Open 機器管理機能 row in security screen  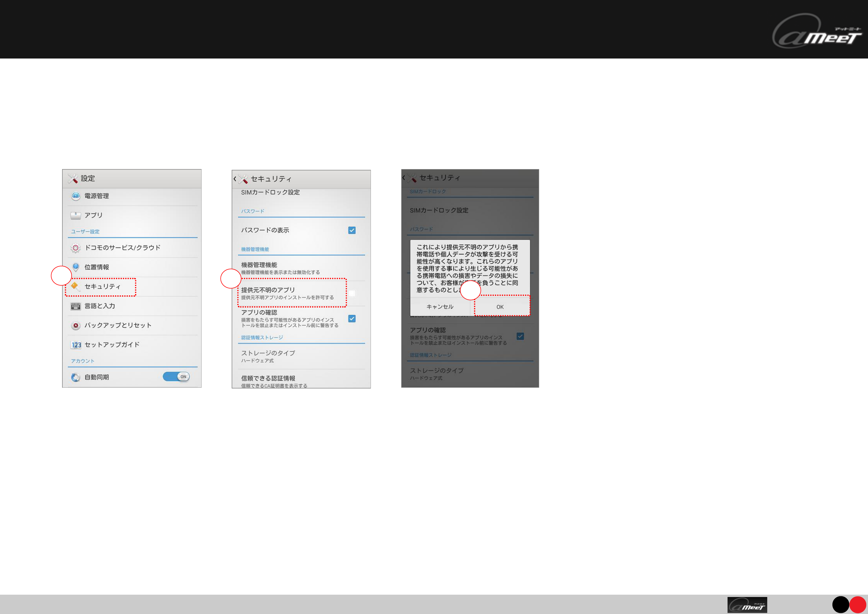coord(301,268)
